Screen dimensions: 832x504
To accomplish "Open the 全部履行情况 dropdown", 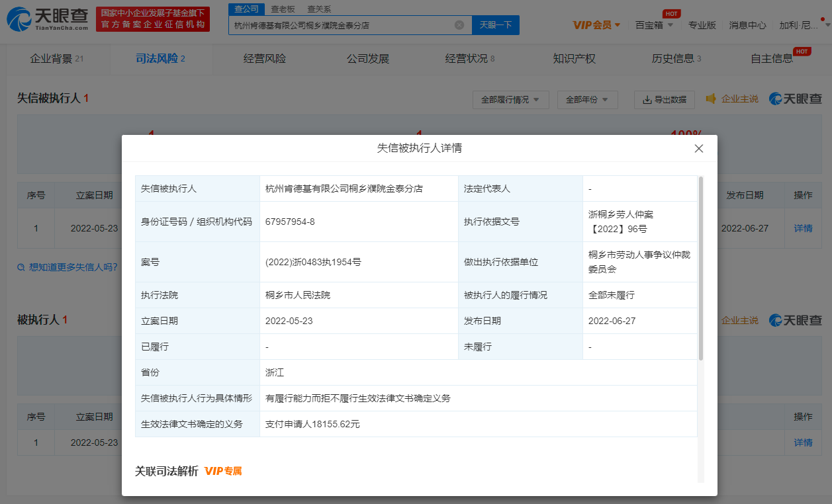I will (510, 99).
